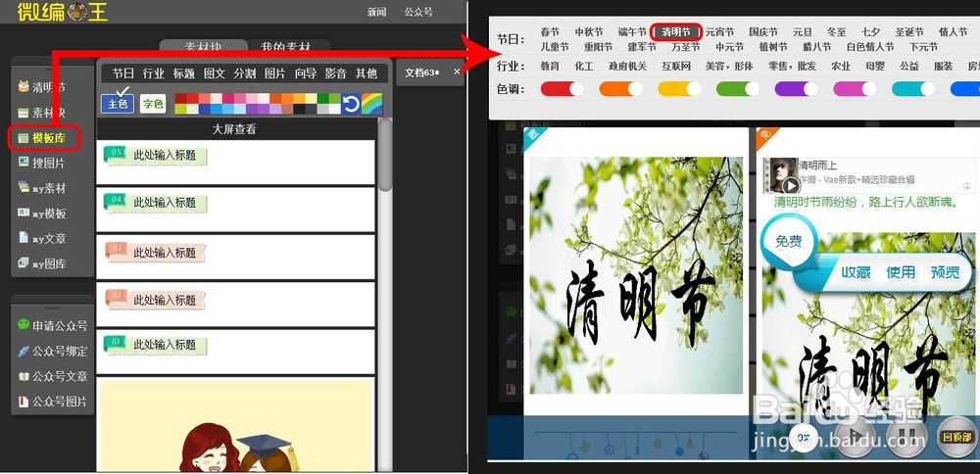Open 公众号绑定 in the sidebar
The height and width of the screenshot is (474, 980).
[52, 351]
